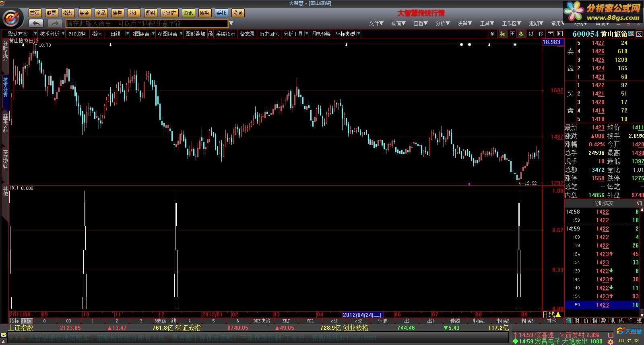The height and width of the screenshot is (345, 644).
Task: Activate the crosshair grid icon
Action: (x=512, y=34)
